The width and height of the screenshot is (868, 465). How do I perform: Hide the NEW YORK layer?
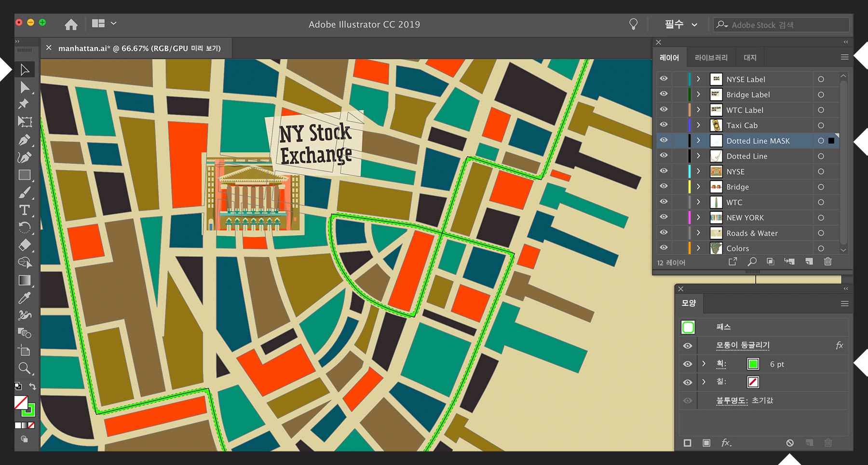(664, 217)
